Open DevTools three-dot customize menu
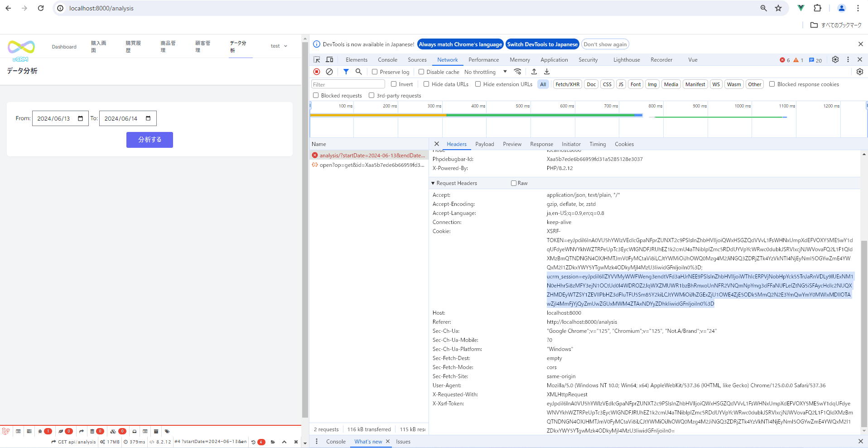The height and width of the screenshot is (448, 868). [848, 59]
